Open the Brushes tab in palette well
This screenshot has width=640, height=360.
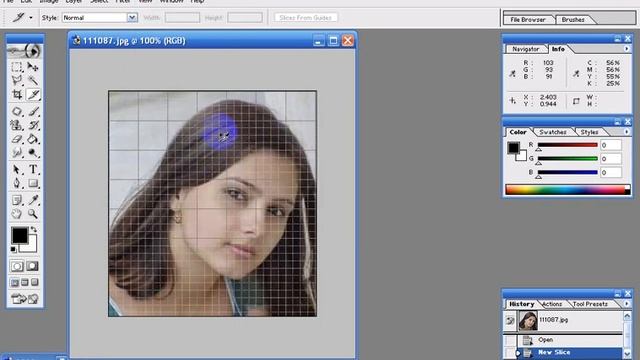pyautogui.click(x=573, y=20)
